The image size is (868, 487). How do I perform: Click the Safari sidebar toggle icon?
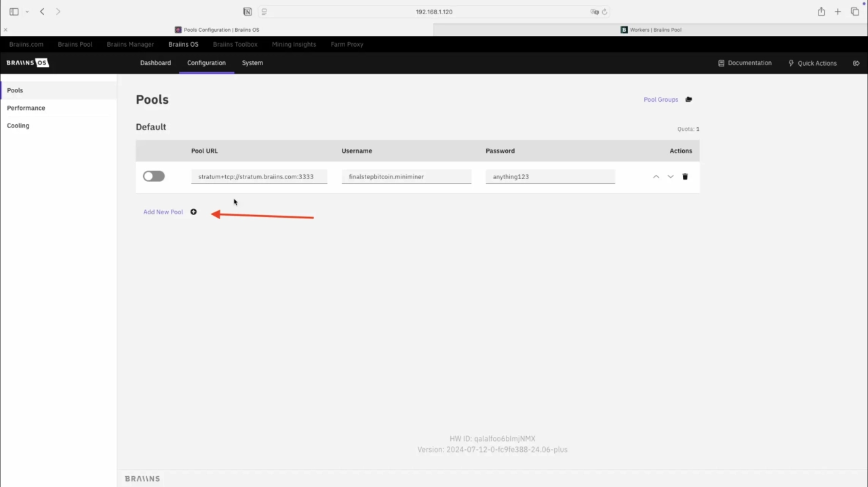pyautogui.click(x=14, y=12)
